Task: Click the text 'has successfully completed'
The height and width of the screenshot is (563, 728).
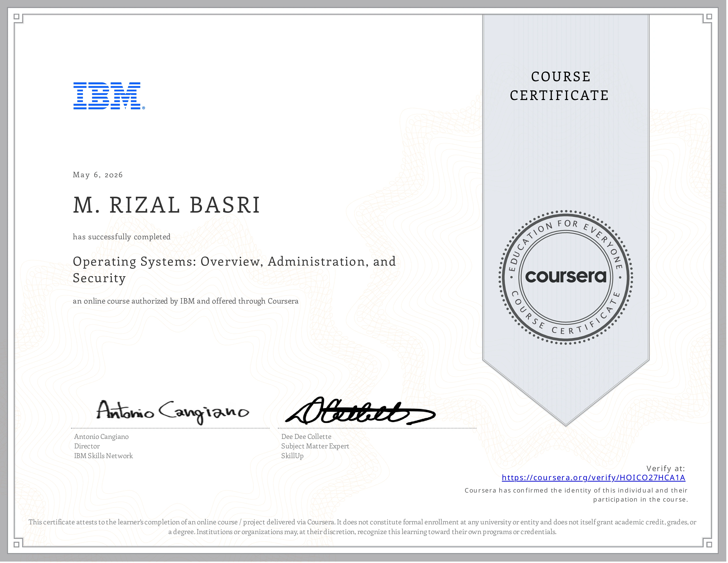Action: click(121, 237)
